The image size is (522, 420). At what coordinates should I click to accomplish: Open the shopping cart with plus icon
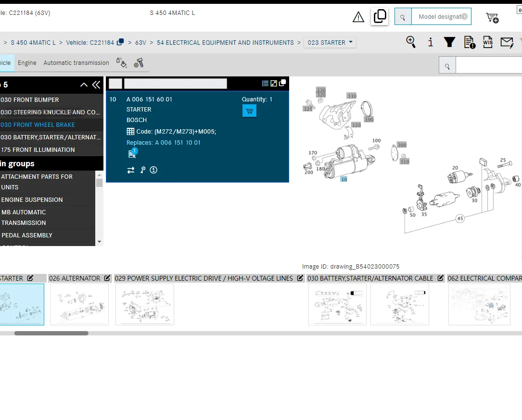click(x=492, y=17)
